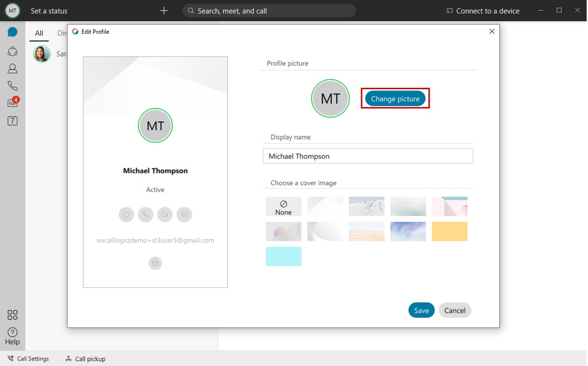Click inside the Display name field
The image size is (588, 366).
[367, 156]
